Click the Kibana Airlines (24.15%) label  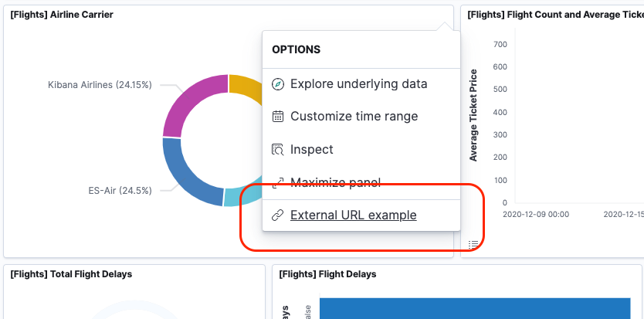[100, 84]
